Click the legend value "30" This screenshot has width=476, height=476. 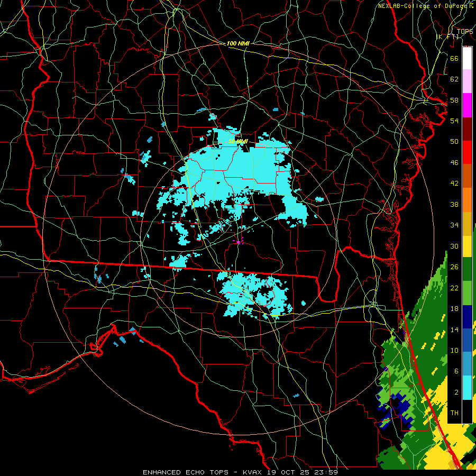coord(454,246)
